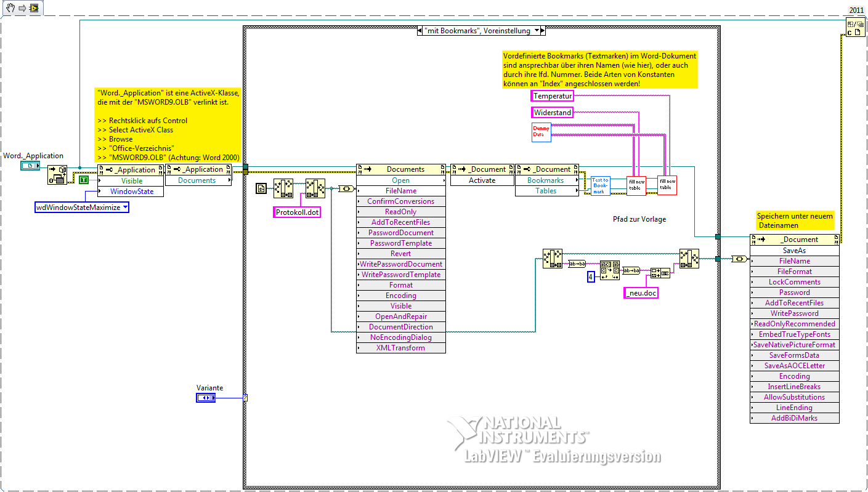The image size is (868, 492).
Task: Click the Revert parameter row
Action: coord(401,254)
